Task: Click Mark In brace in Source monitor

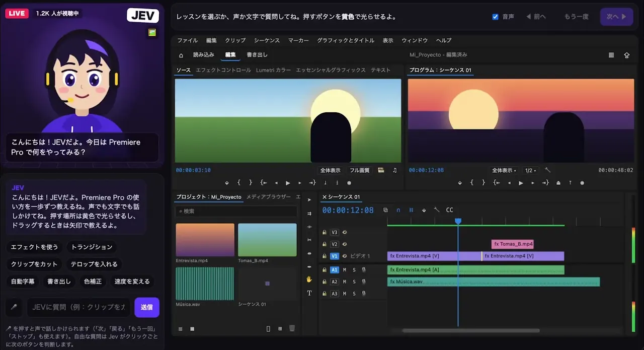Action: pos(239,183)
